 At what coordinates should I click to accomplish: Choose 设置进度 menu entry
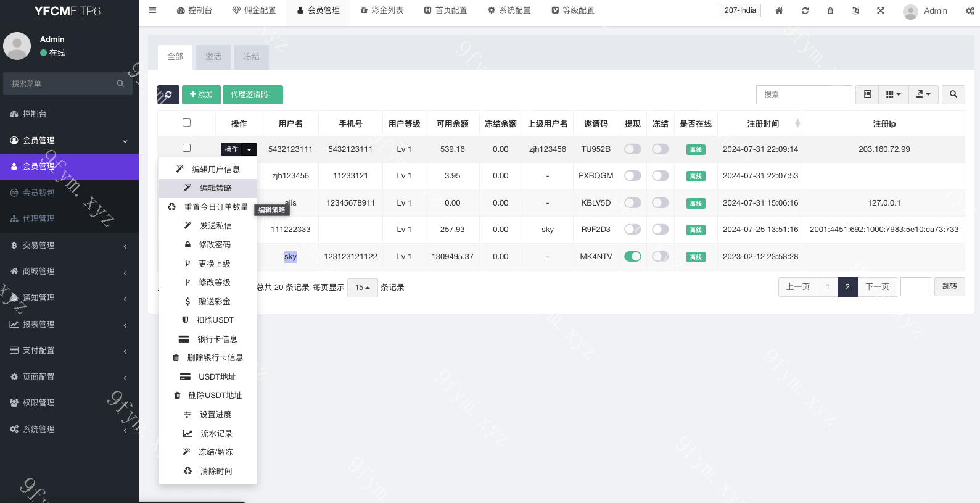click(x=208, y=415)
